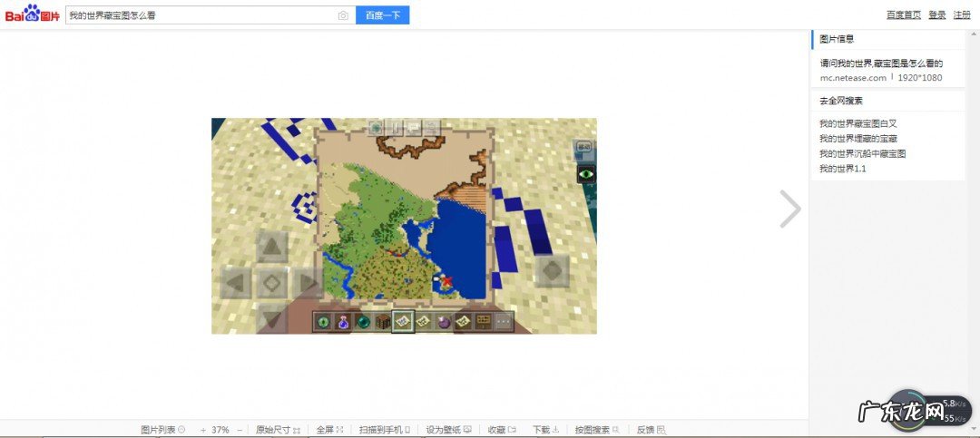Zoom in with the plus button

pos(203,430)
